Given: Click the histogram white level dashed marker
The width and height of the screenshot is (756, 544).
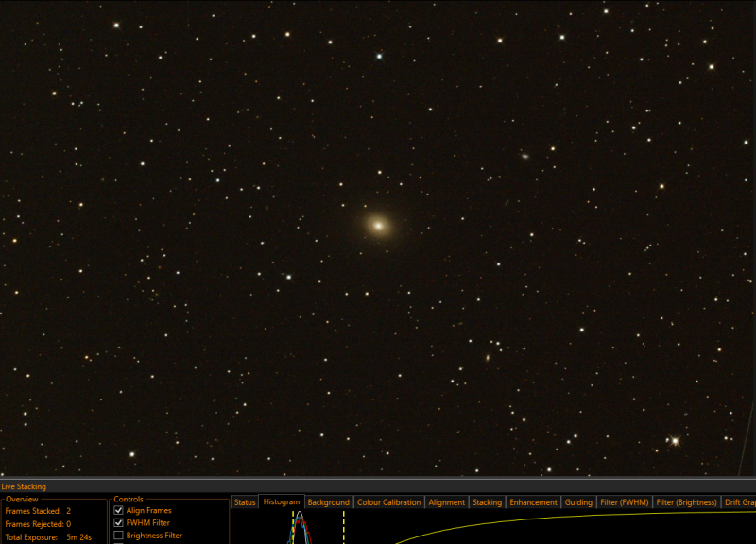Looking at the screenshot, I should tap(344, 527).
